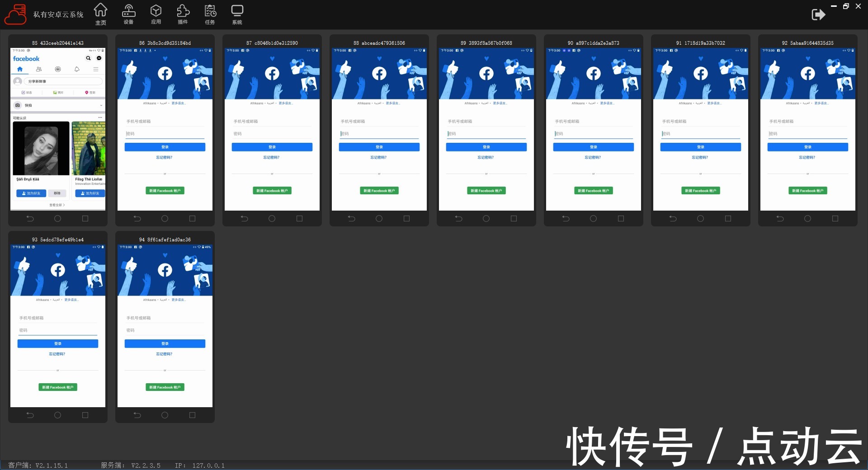The width and height of the screenshot is (868, 470).
Task: Open the 设备 devices toolbar icon
Action: tap(129, 14)
